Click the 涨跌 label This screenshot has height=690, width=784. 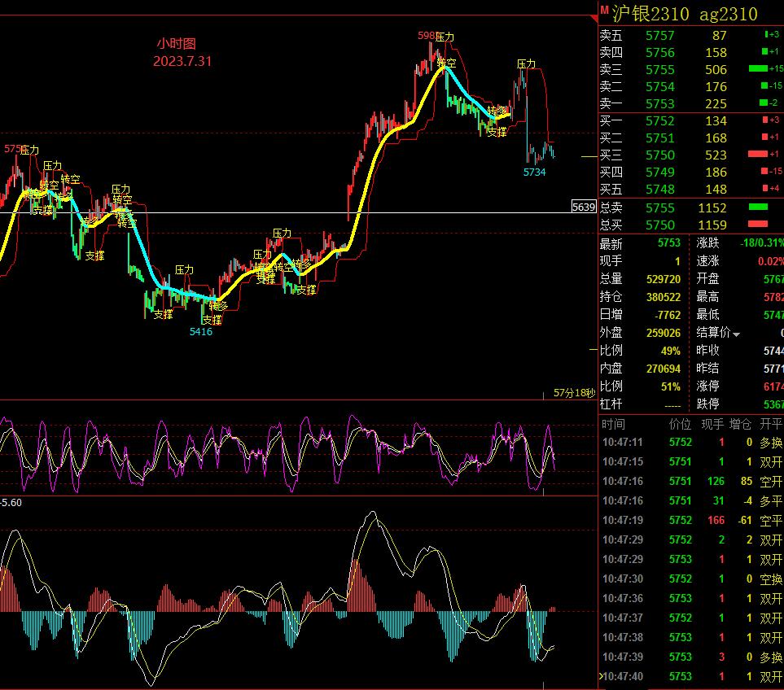[707, 242]
